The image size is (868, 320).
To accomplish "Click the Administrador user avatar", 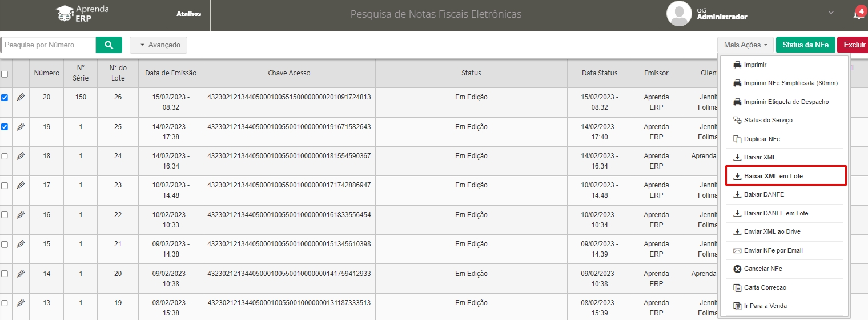I will [x=680, y=14].
